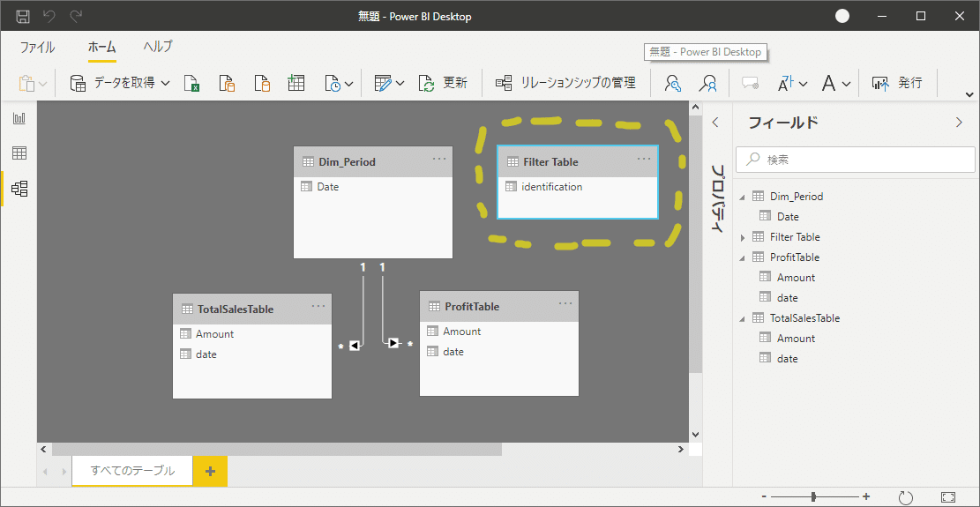The image size is (980, 507).
Task: Click relationship arrow toward TotalSalesTable
Action: 355,346
